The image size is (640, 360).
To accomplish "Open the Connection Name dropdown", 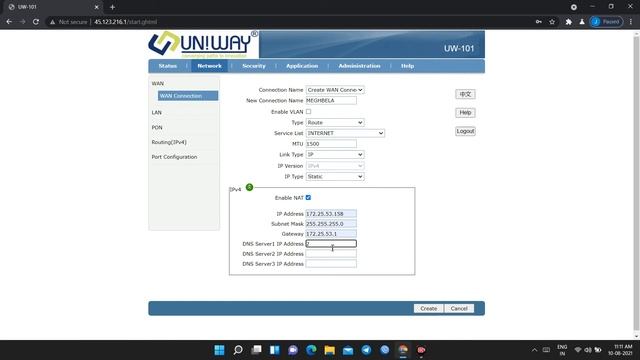I will 335,90.
